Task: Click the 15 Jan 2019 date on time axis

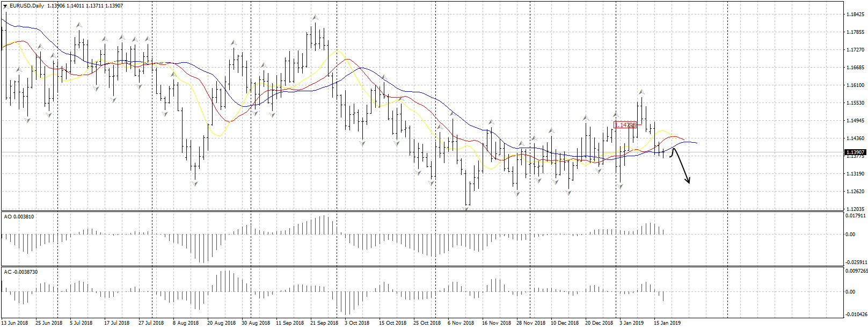Action: 667,323
